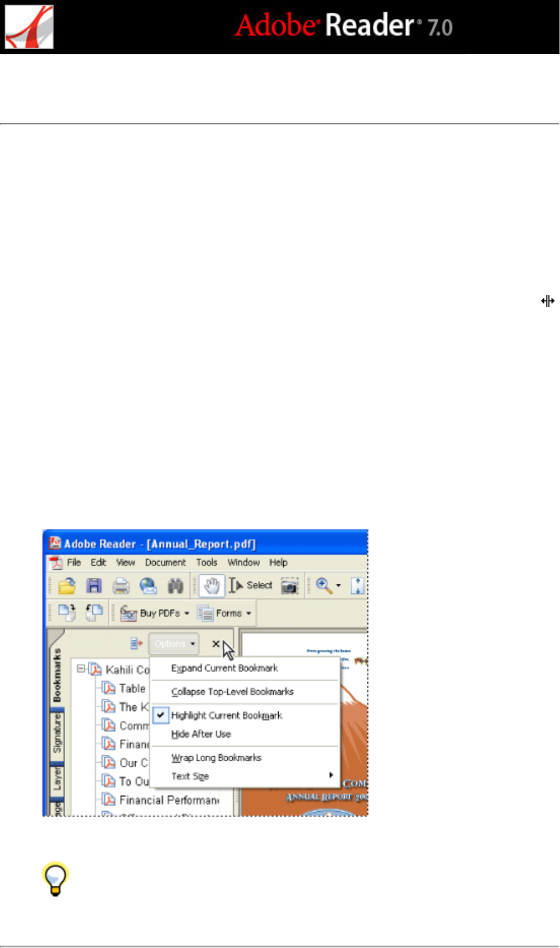Click the Rotate Clockwise page icon
This screenshot has width=560, height=948.
pyautogui.click(x=66, y=613)
